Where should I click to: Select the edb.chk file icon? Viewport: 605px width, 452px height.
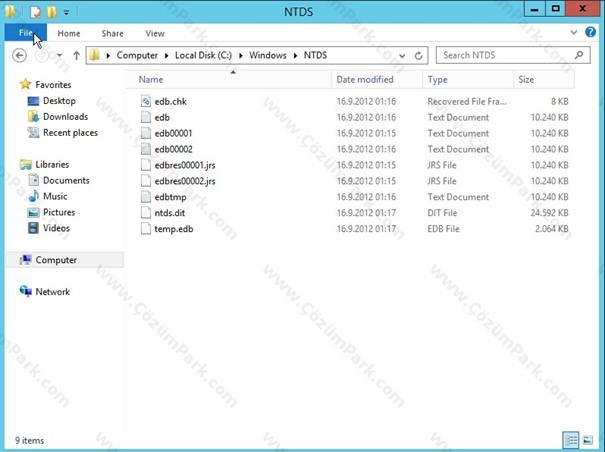tap(145, 101)
